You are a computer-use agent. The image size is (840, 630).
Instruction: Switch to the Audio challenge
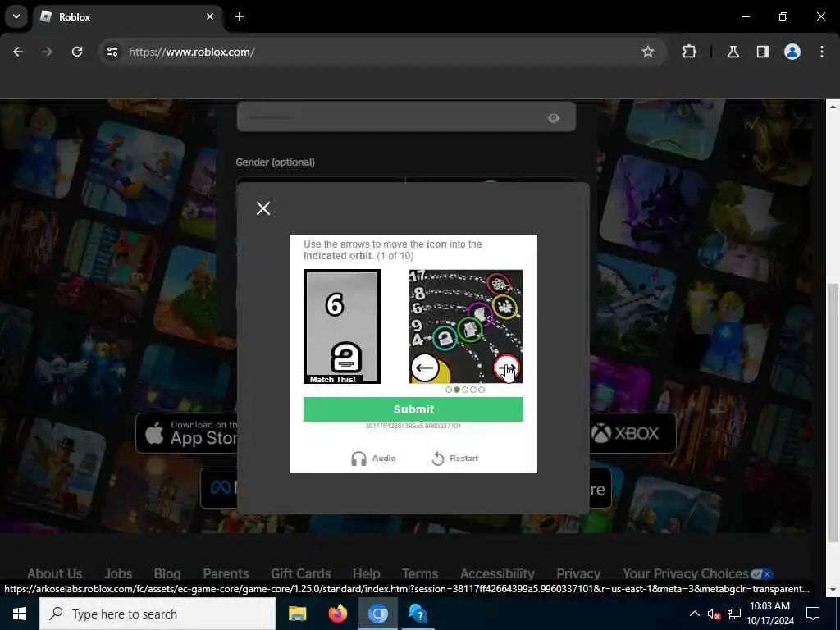coord(373,459)
